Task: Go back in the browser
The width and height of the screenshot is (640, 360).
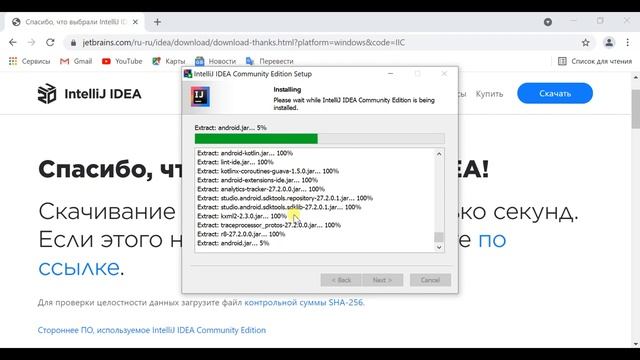Action: pyautogui.click(x=13, y=42)
